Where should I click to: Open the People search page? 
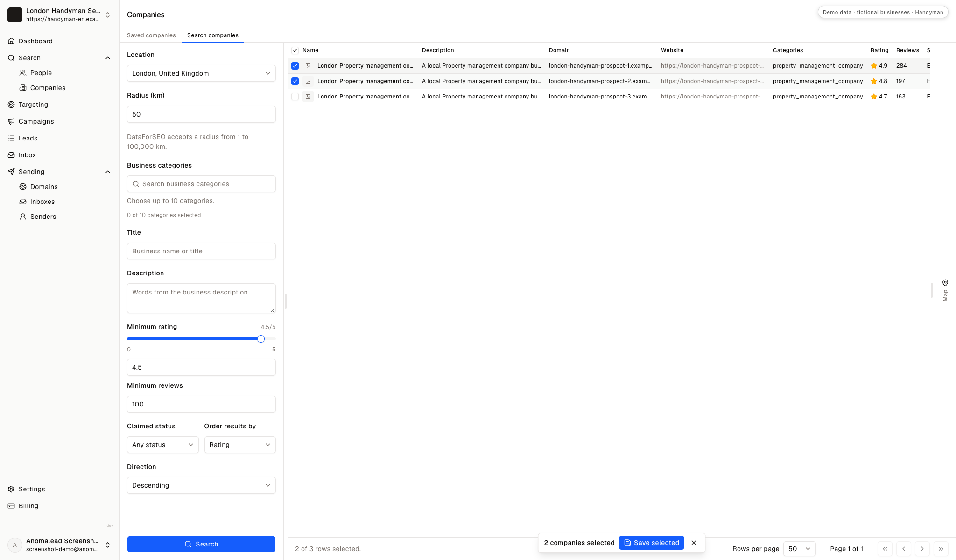pos(41,73)
